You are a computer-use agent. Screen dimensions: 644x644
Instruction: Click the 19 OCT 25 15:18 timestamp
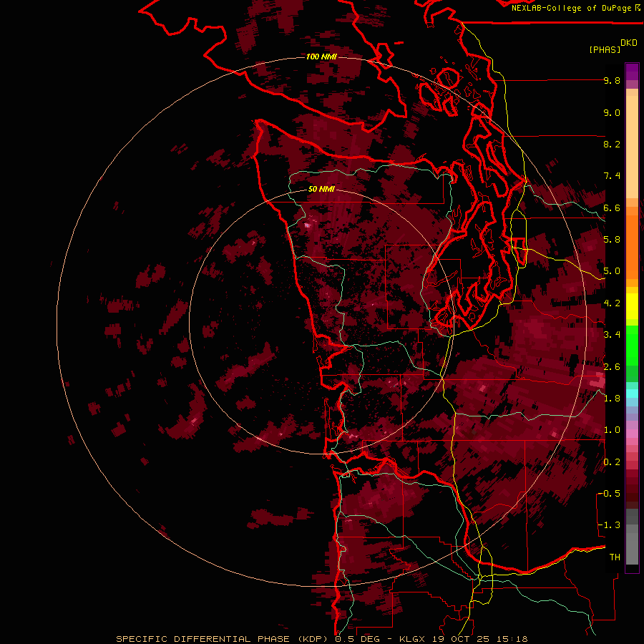click(x=480, y=639)
